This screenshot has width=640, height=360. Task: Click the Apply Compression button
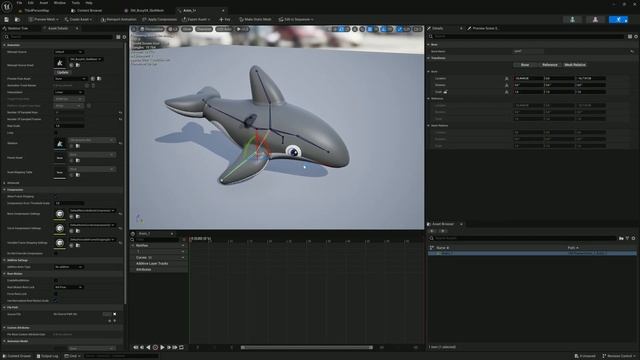[x=159, y=19]
